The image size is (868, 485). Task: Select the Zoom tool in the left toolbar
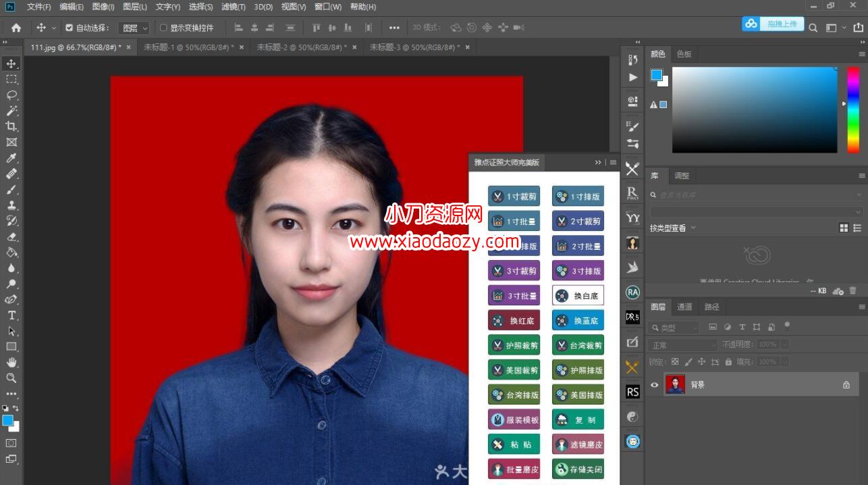11,378
